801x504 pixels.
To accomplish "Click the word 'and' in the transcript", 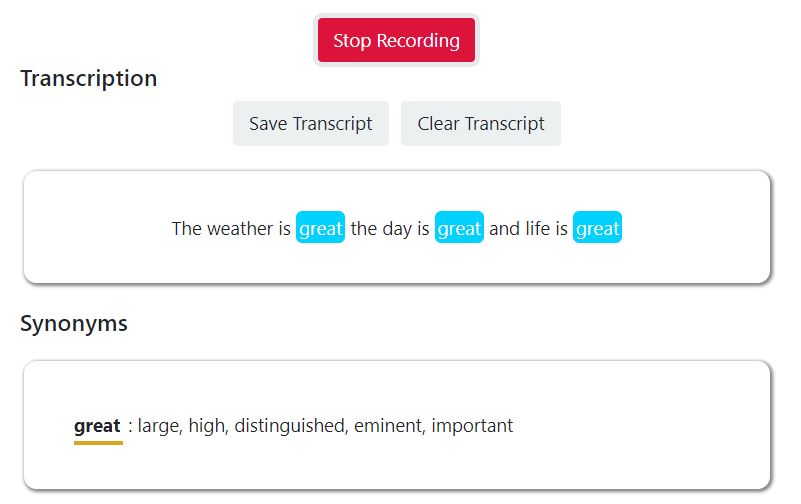I will (504, 229).
